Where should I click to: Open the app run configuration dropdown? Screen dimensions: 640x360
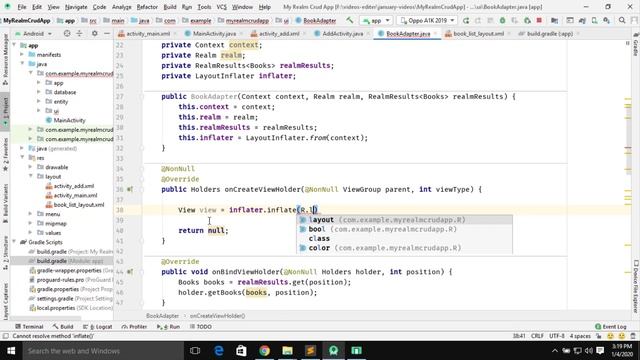coord(376,20)
